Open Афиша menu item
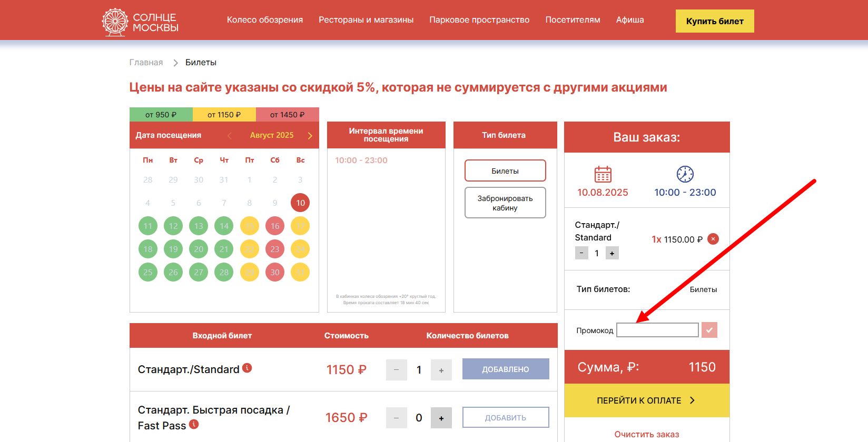868x442 pixels. 630,20
